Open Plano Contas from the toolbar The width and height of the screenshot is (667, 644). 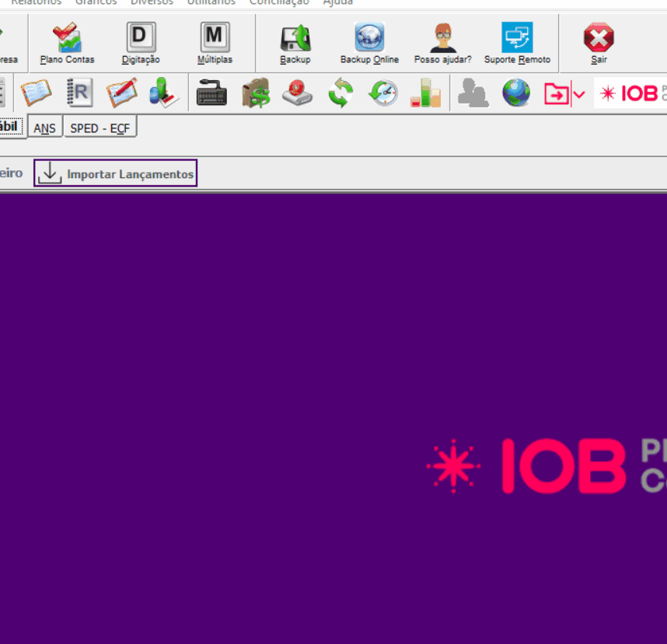coord(67,43)
